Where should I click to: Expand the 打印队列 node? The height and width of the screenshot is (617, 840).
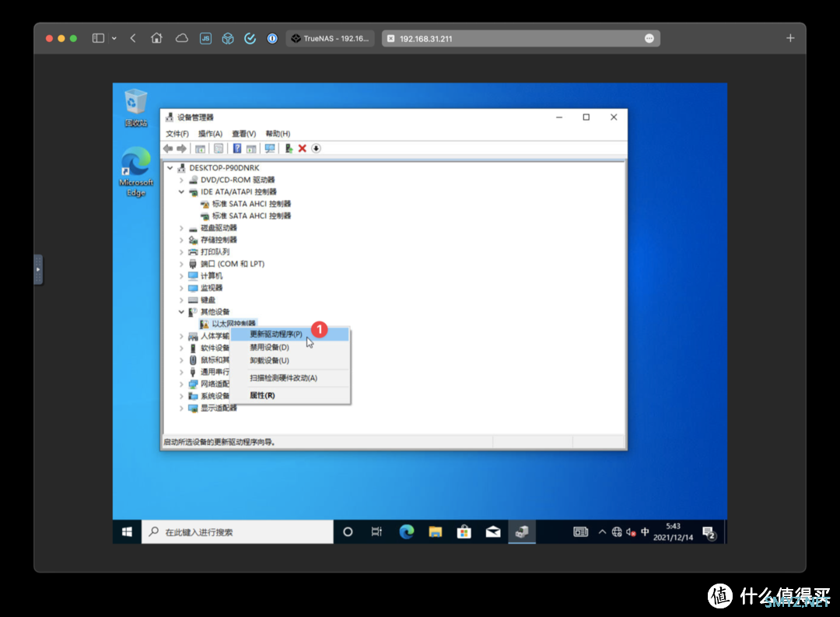coord(181,252)
